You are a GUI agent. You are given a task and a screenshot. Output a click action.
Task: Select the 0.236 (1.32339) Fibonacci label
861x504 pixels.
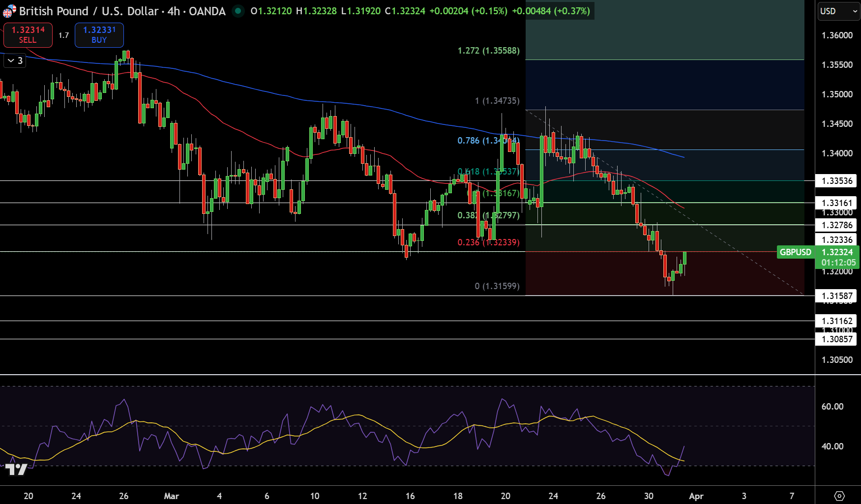[488, 242]
